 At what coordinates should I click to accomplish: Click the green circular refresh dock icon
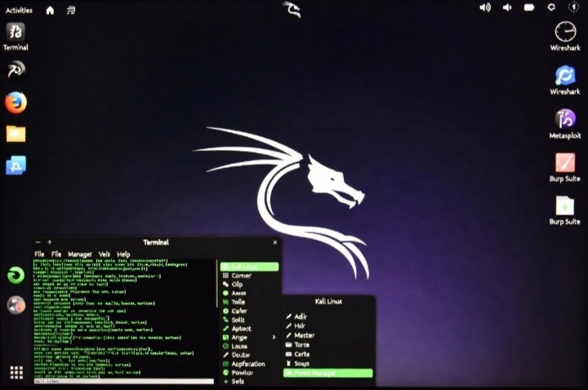click(x=16, y=275)
